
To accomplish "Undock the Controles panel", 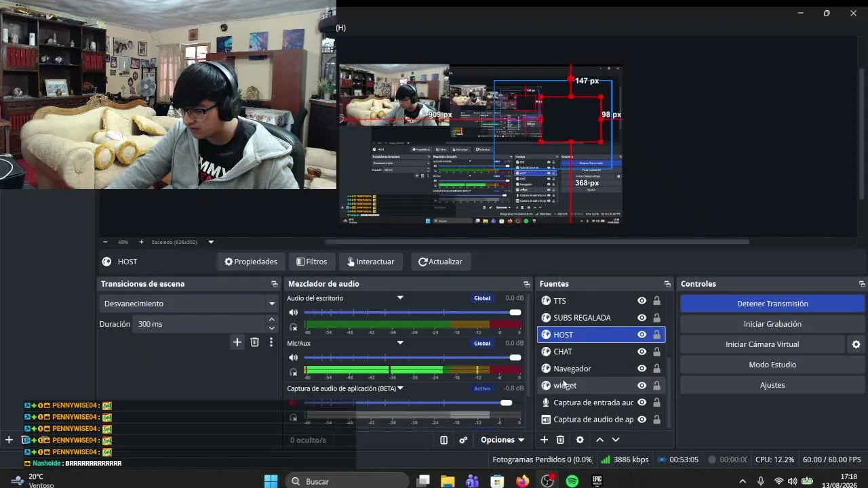I will click(x=862, y=284).
